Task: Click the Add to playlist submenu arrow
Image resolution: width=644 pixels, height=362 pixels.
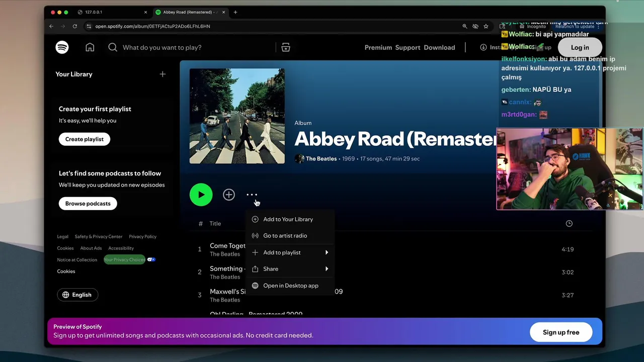Action: [x=327, y=252]
